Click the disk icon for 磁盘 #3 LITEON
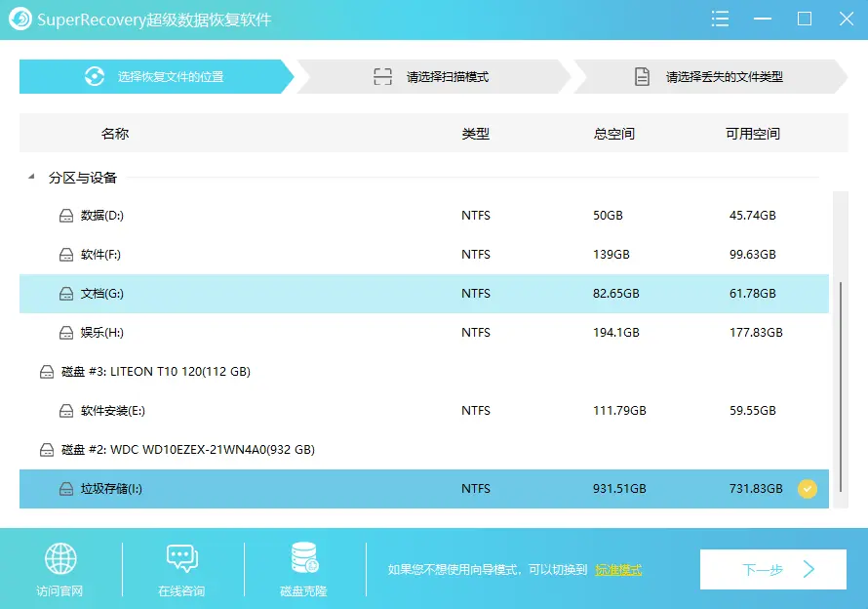Viewport: 868px width, 609px height. point(47,372)
